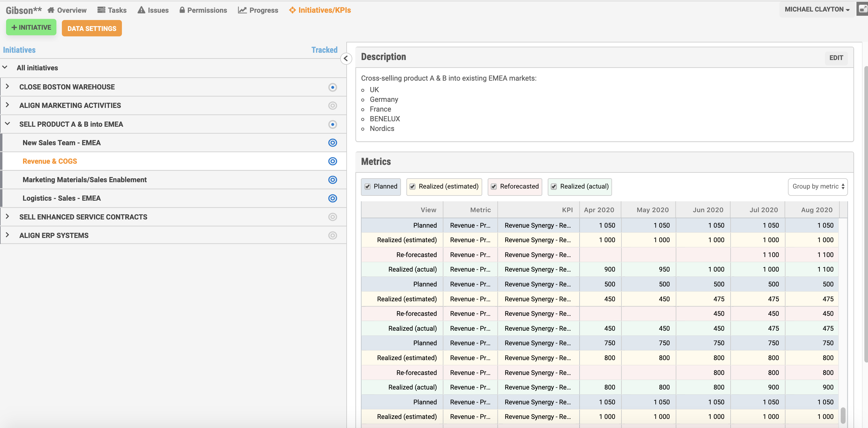This screenshot has height=428, width=868.
Task: Click tracked icon for Close Boston Warehouse
Action: pyautogui.click(x=332, y=87)
